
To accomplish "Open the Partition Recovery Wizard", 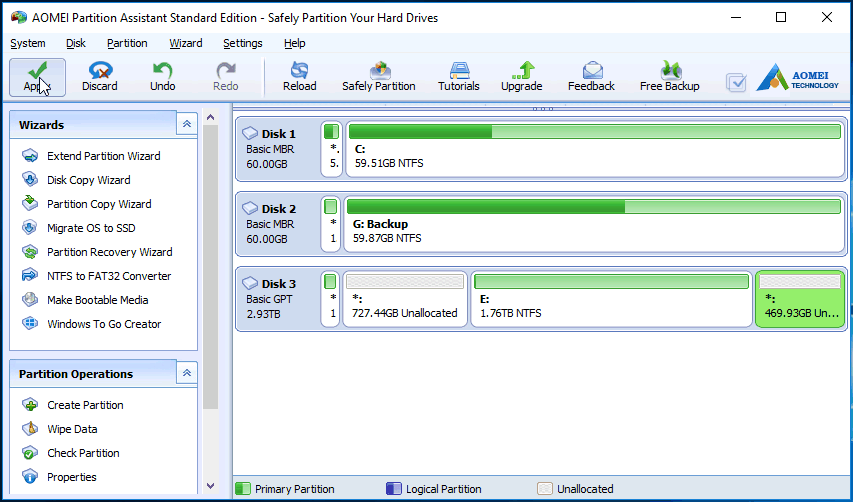I will tap(97, 252).
